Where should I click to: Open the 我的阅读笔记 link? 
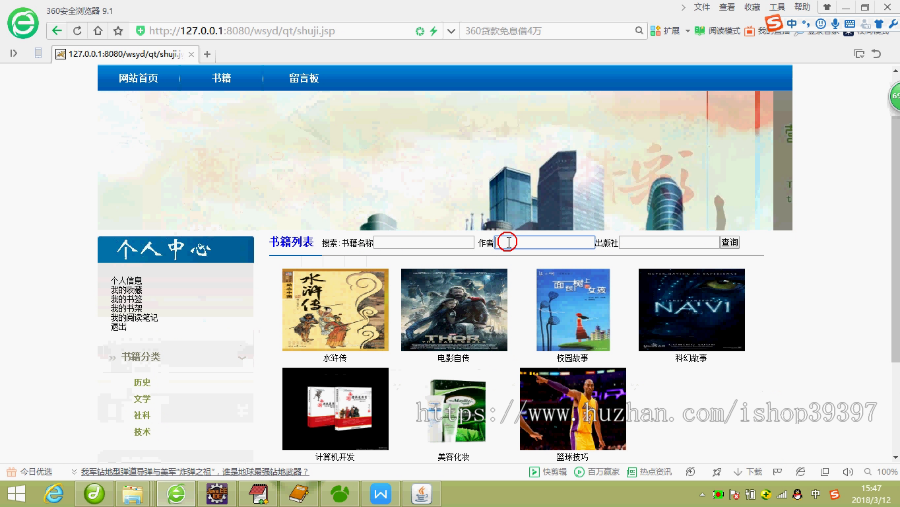(134, 318)
